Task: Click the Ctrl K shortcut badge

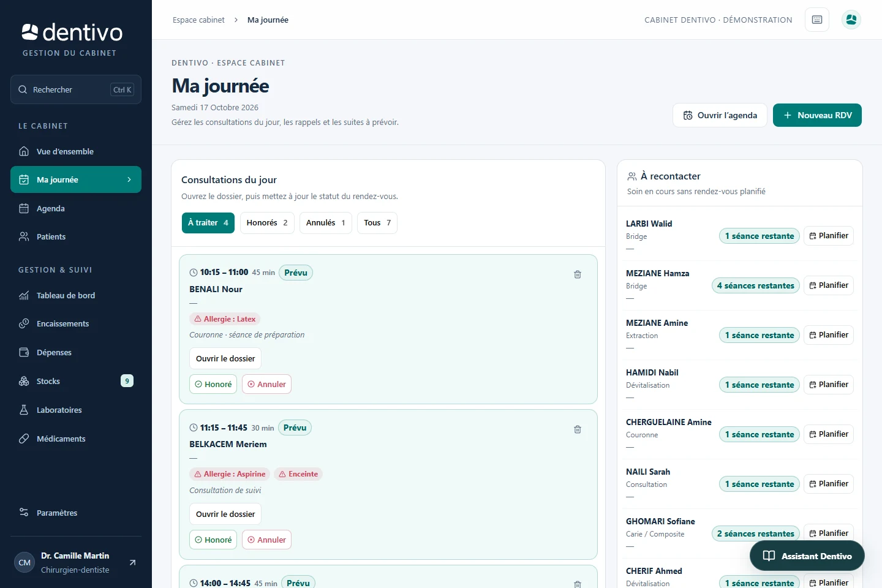Action: [123, 89]
